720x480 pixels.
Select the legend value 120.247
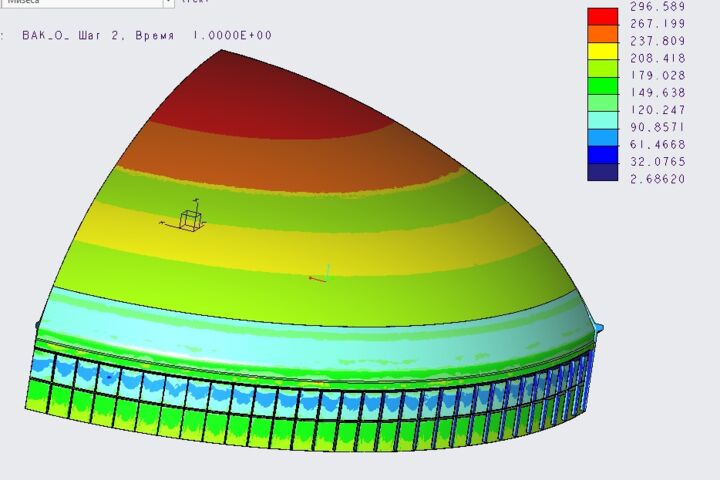pos(658,110)
